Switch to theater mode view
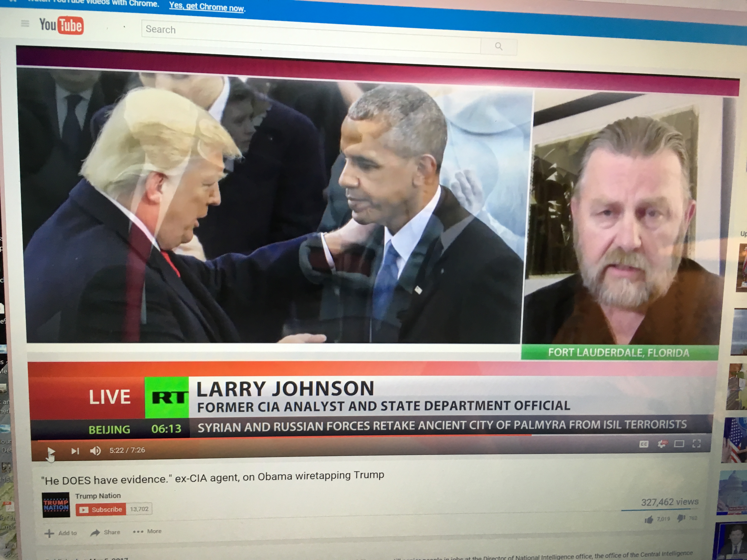The height and width of the screenshot is (560, 747). pyautogui.click(x=679, y=444)
